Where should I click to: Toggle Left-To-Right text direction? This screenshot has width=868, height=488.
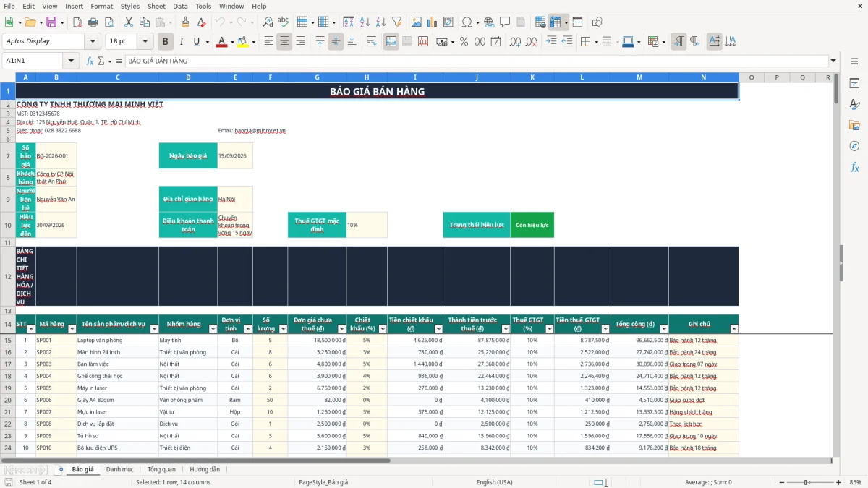tap(678, 41)
